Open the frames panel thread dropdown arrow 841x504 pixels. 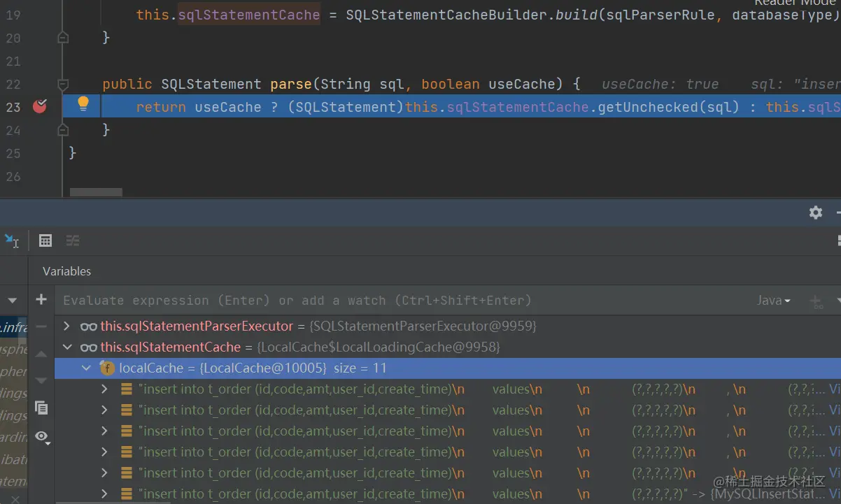tap(12, 301)
